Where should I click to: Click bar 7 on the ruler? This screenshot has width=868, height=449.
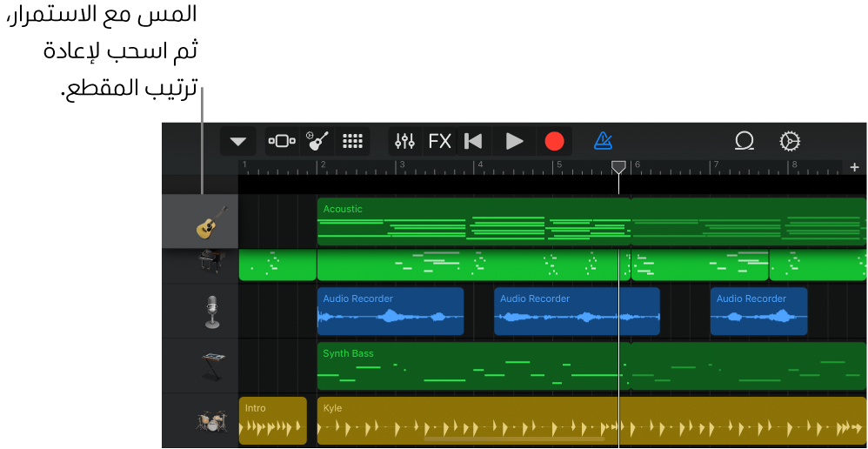(x=716, y=164)
